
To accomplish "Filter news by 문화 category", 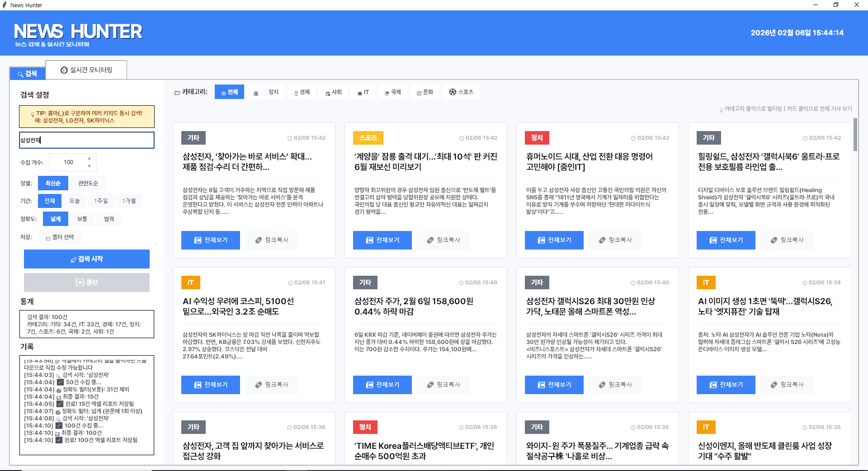I will tap(425, 92).
